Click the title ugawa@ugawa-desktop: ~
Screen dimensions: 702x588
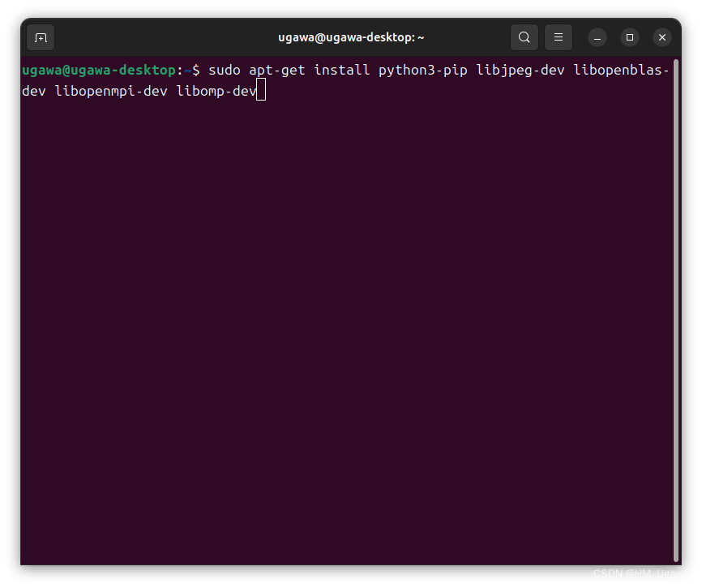351,37
